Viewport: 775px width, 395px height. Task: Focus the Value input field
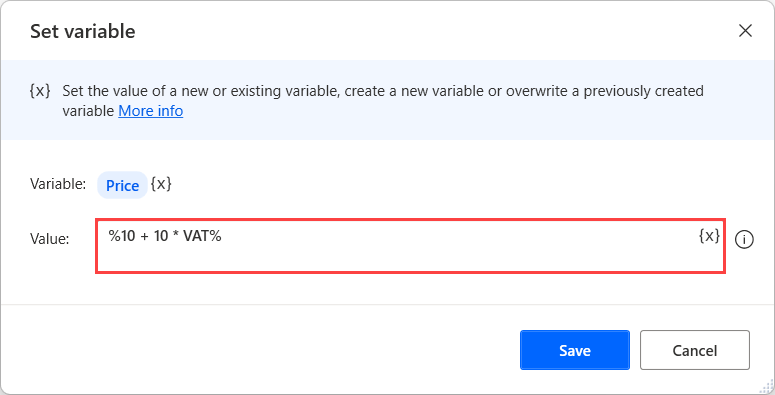click(x=410, y=246)
